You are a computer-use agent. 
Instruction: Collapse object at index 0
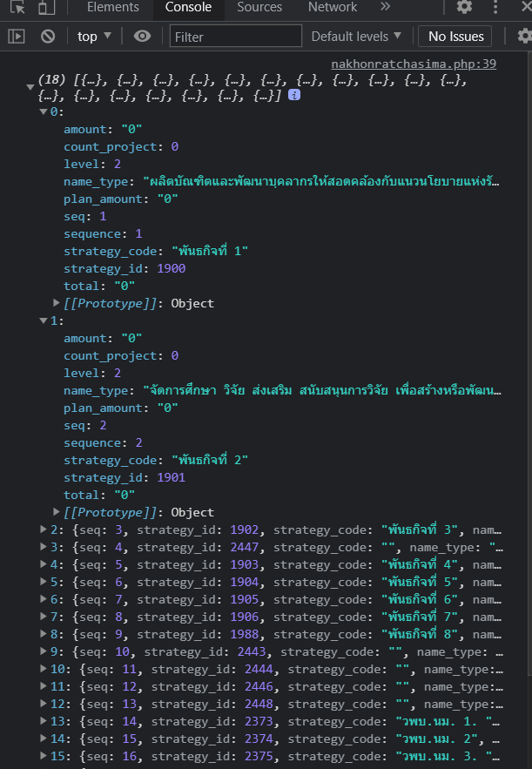(44, 112)
